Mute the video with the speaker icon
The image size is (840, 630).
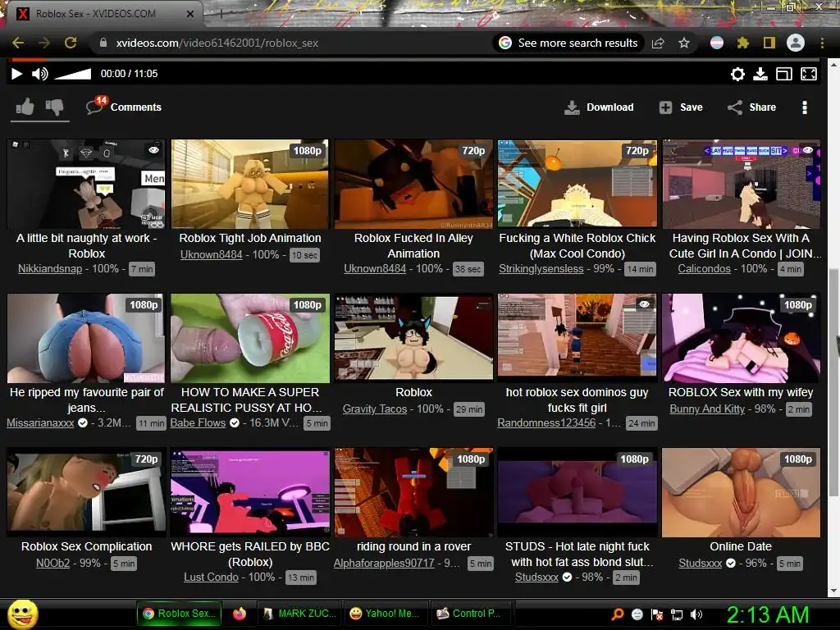click(x=39, y=74)
